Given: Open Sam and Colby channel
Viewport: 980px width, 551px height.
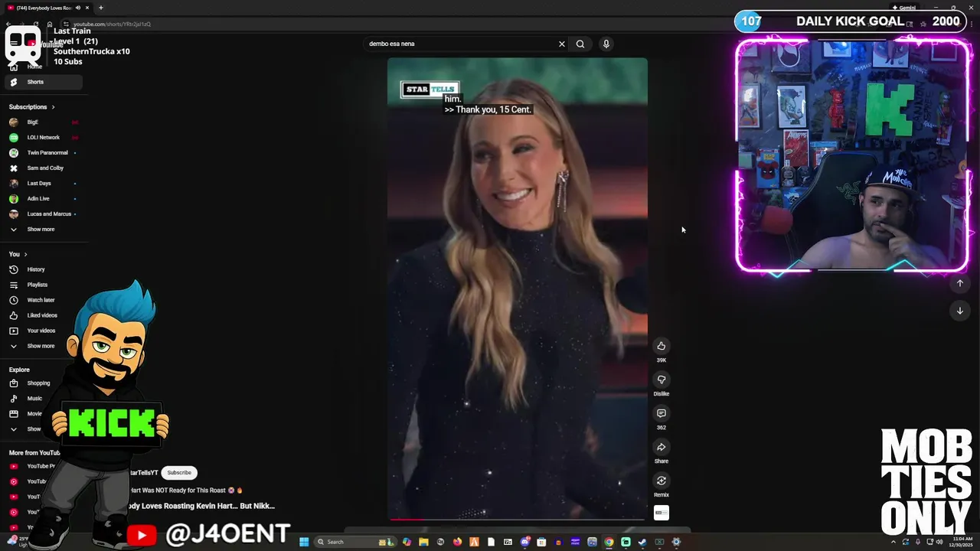Looking at the screenshot, I should tap(43, 168).
